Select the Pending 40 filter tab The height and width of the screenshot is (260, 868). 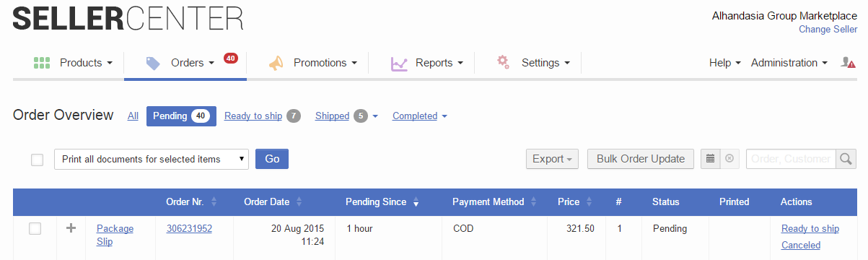tap(181, 116)
